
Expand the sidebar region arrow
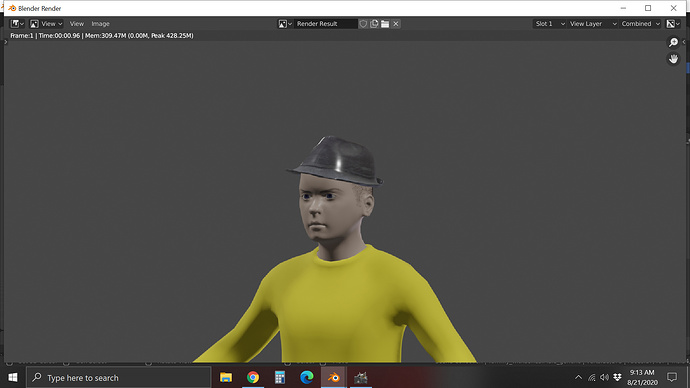pyautogui.click(x=683, y=42)
